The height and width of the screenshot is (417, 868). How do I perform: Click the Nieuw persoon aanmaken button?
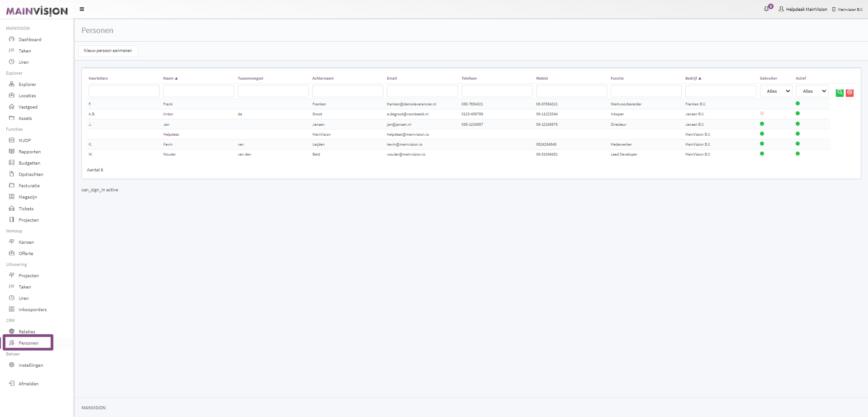tap(108, 51)
